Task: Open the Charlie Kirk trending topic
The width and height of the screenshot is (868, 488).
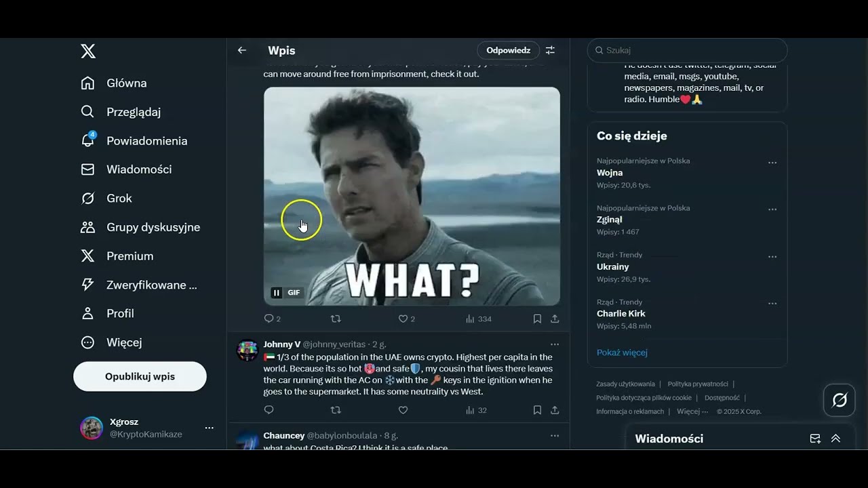Action: 621,314
